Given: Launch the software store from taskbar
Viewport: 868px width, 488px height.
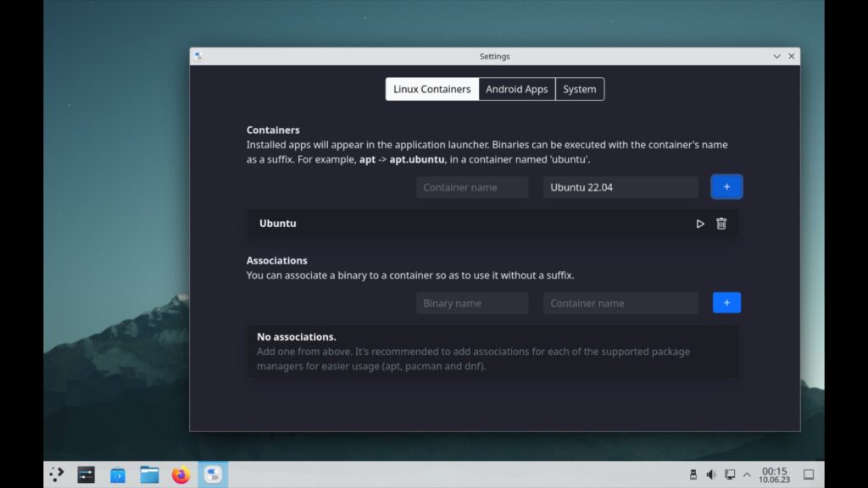Looking at the screenshot, I should point(117,474).
